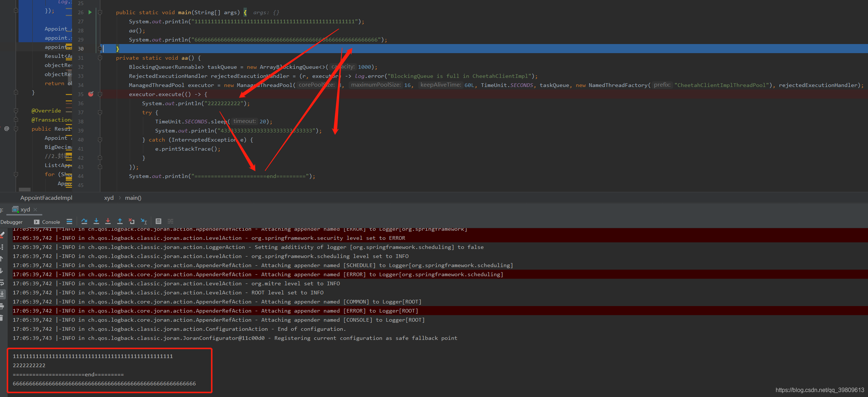
Task: Toggle soft-wrap in the console sidebar
Action: point(2,282)
